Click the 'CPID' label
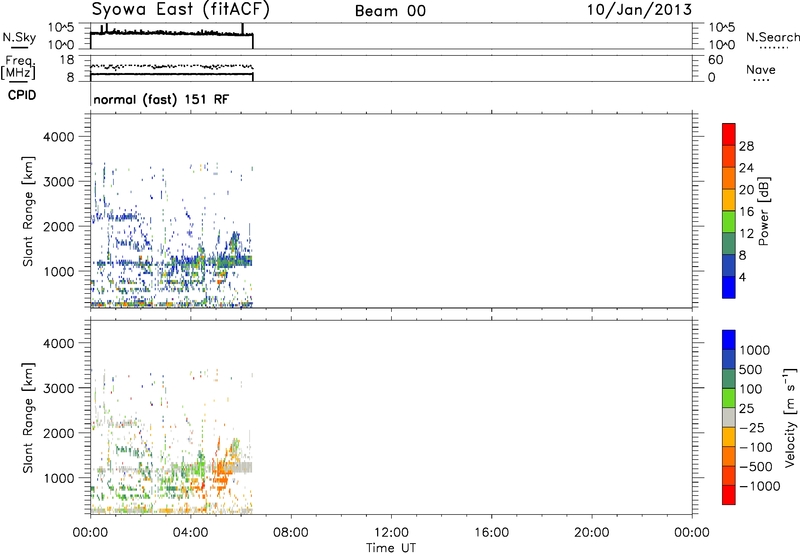 pos(22,95)
